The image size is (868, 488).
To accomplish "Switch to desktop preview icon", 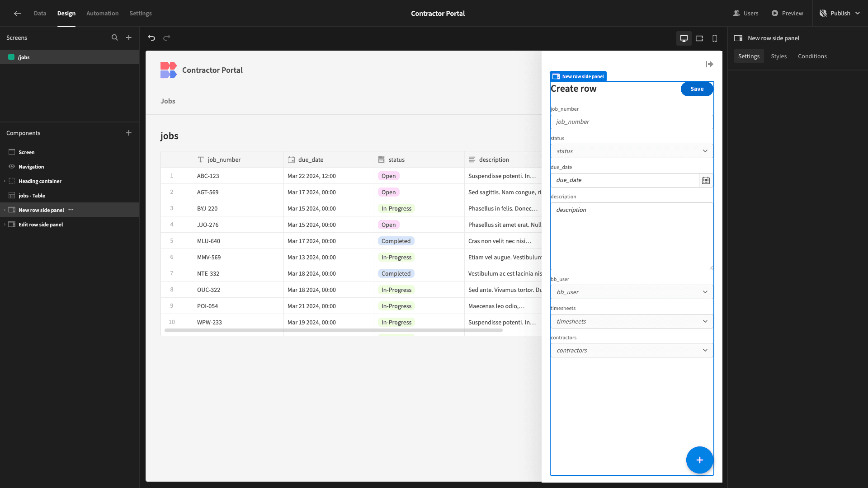I will 684,38.
